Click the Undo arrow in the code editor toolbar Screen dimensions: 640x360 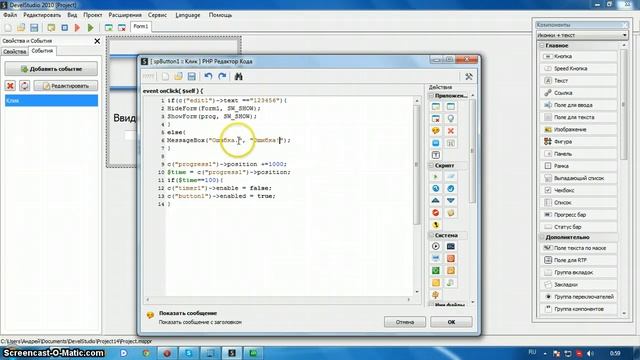tap(209, 76)
